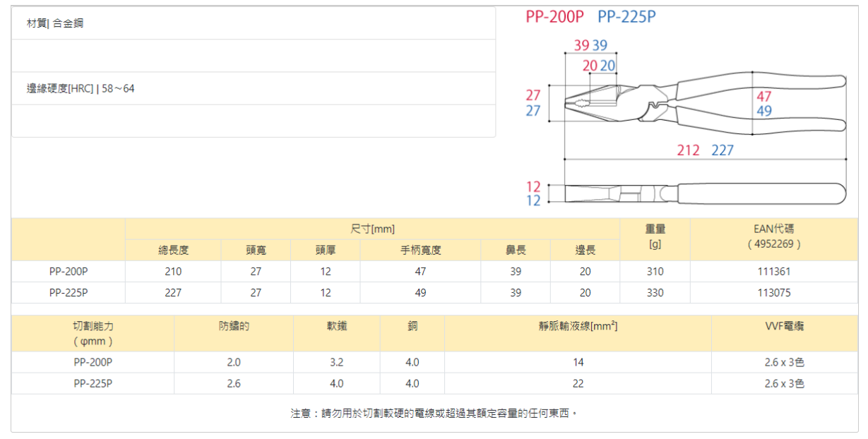This screenshot has height=439, width=868.
Task: Click the value 2.6 under 防鏽的
Action: tap(234, 383)
